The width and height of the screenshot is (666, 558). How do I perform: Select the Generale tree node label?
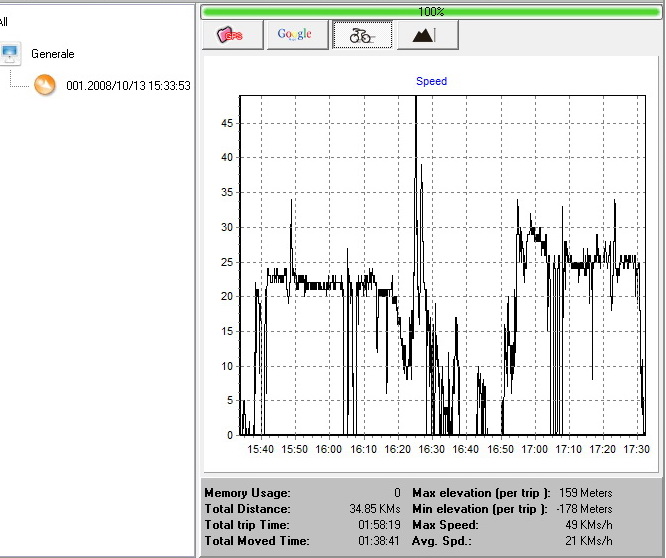pos(53,54)
